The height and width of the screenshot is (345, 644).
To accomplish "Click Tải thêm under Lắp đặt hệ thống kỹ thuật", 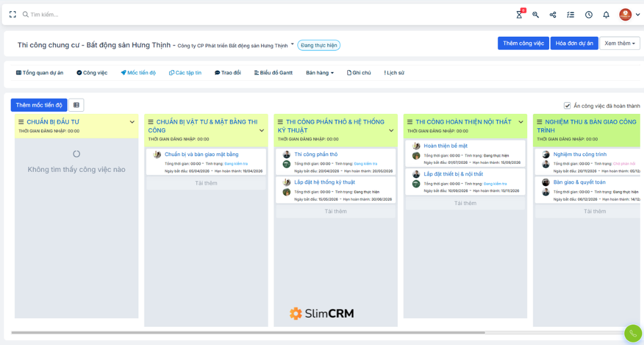I will (x=335, y=211).
